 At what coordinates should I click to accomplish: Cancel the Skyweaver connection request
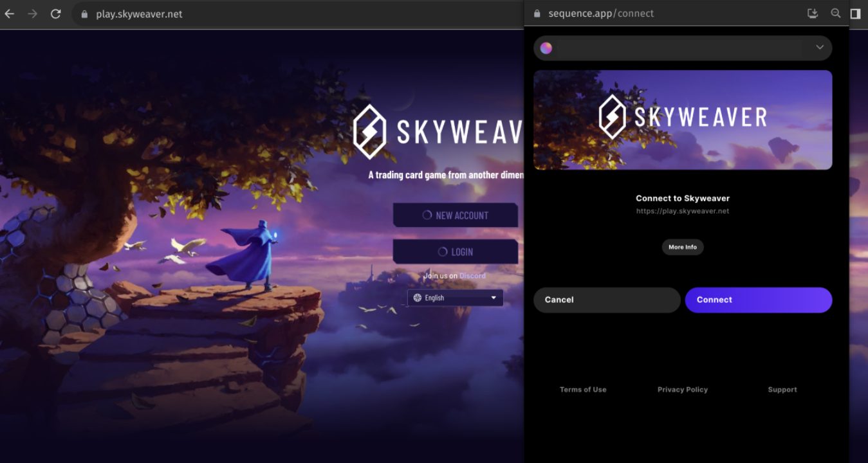(x=606, y=300)
